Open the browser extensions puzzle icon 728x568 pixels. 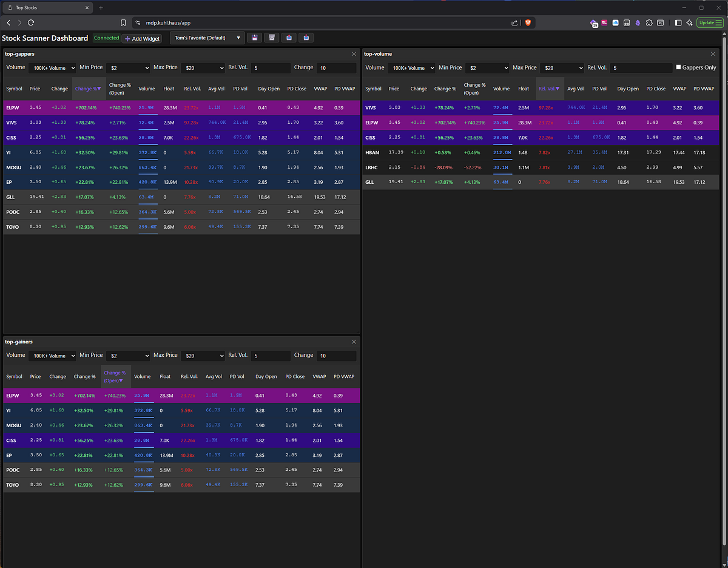tap(649, 22)
